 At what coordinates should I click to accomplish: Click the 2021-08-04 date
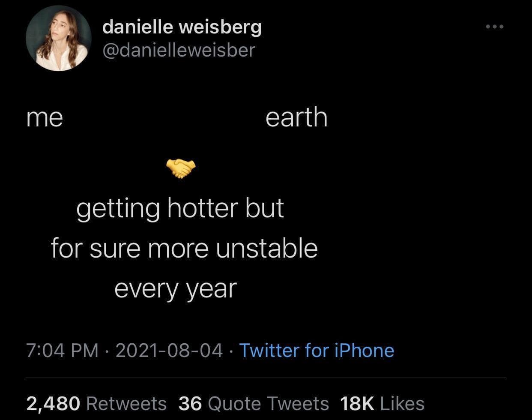click(x=169, y=350)
